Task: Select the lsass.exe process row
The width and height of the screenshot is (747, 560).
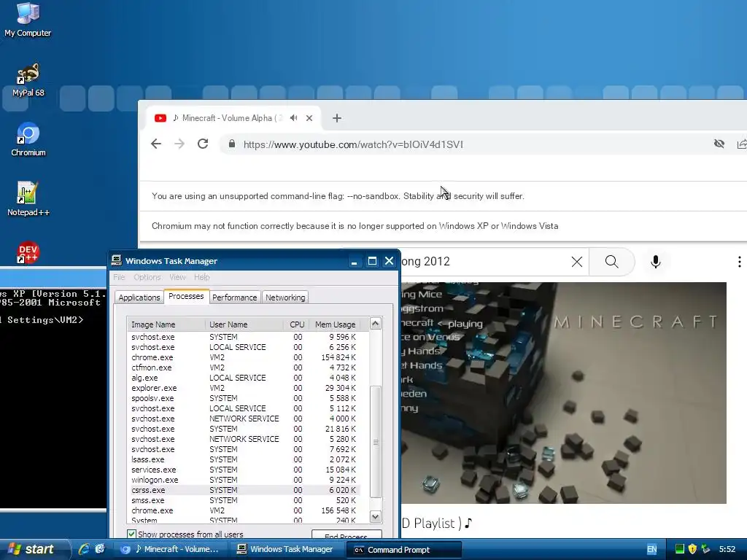Action: click(x=244, y=459)
